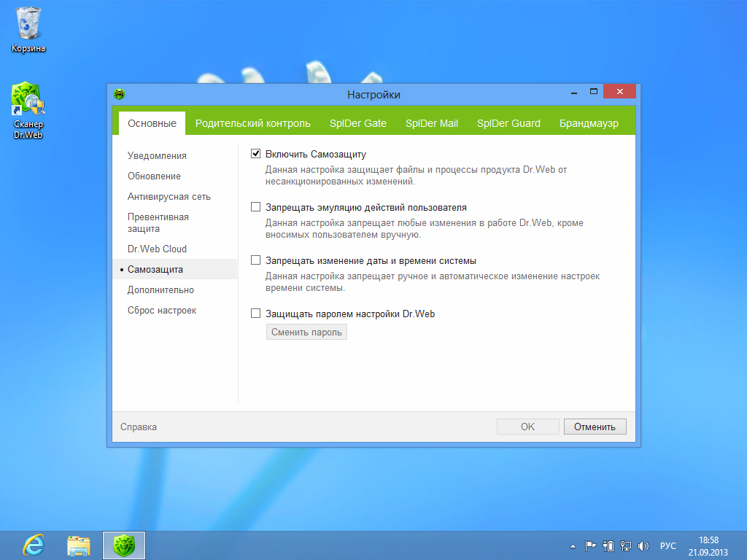Switch to the Родительский контроль tab
Image resolution: width=747 pixels, height=560 pixels.
click(x=253, y=123)
